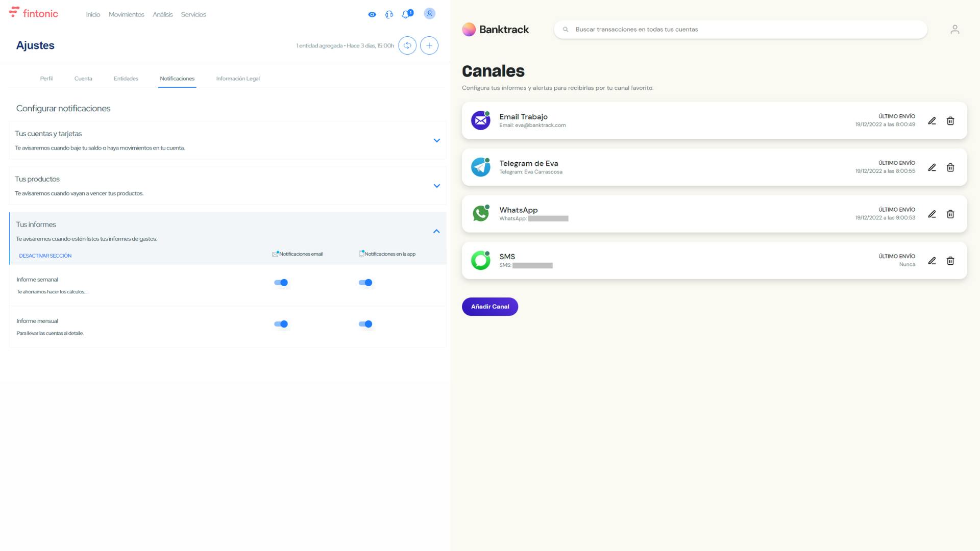Open the headset support icon in Fintonic

click(x=389, y=14)
